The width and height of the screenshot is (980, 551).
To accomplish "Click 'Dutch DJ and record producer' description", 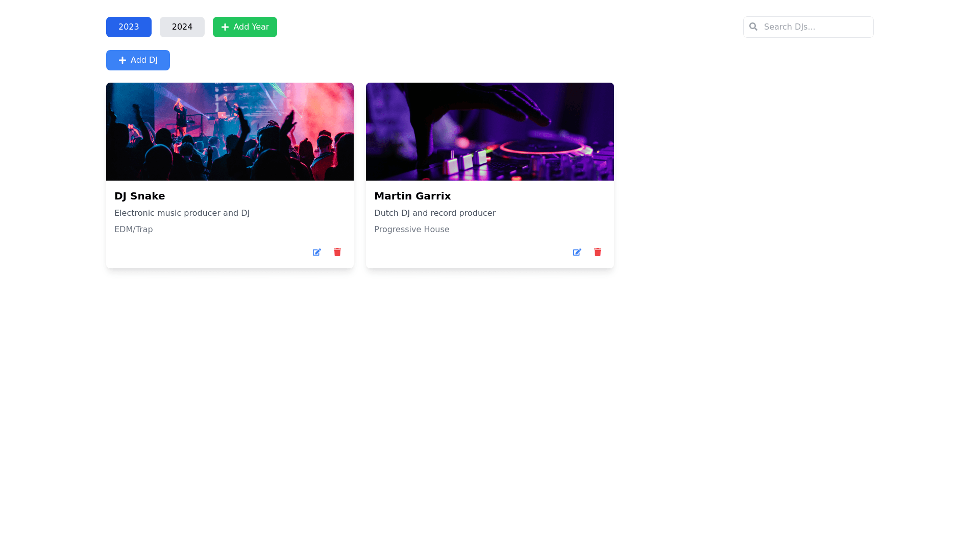I will 434,213.
